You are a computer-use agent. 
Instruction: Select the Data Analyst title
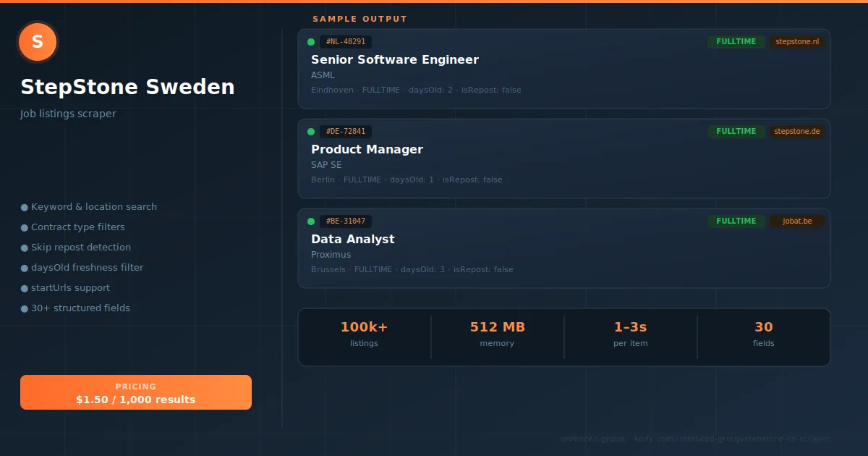coord(353,240)
